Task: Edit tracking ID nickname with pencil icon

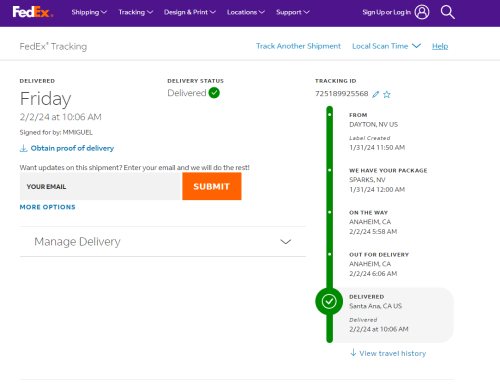Action: tap(376, 94)
